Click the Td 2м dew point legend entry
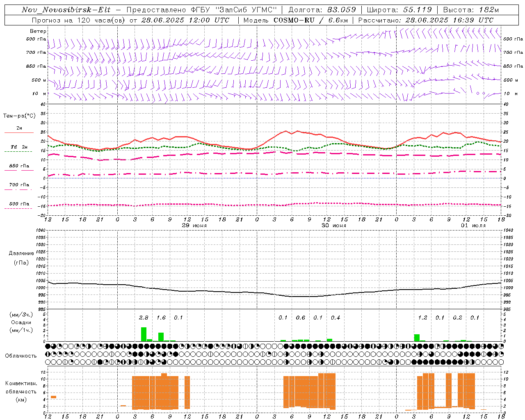 19,147
